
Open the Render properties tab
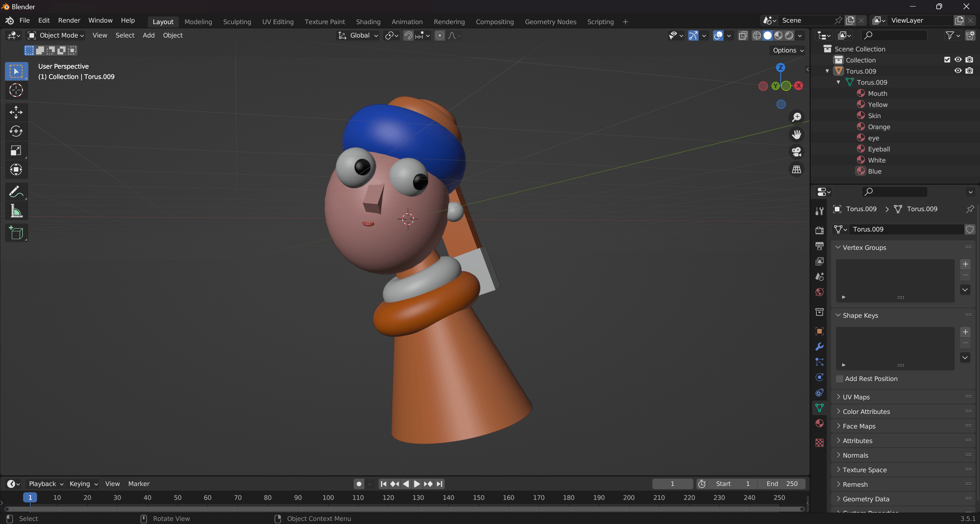(x=820, y=230)
